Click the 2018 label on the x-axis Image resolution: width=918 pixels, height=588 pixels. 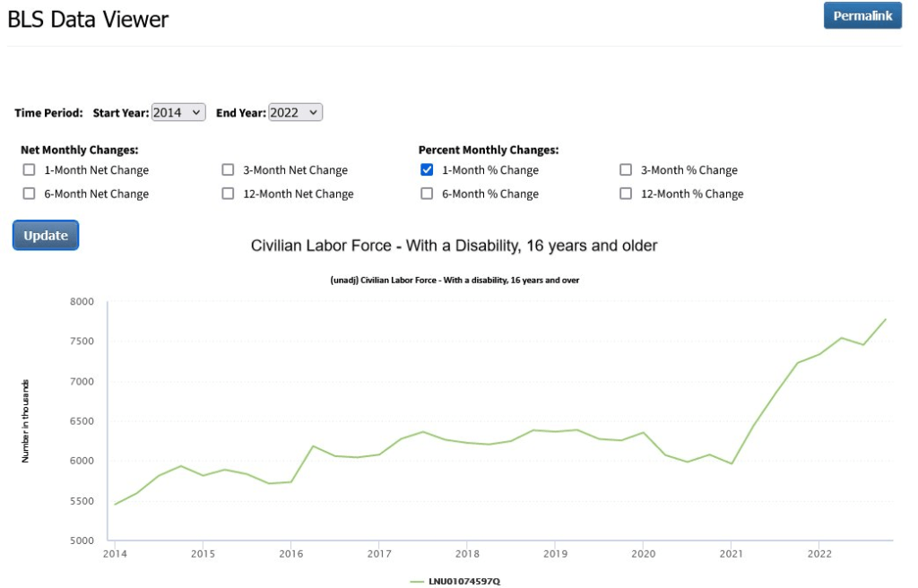point(466,554)
